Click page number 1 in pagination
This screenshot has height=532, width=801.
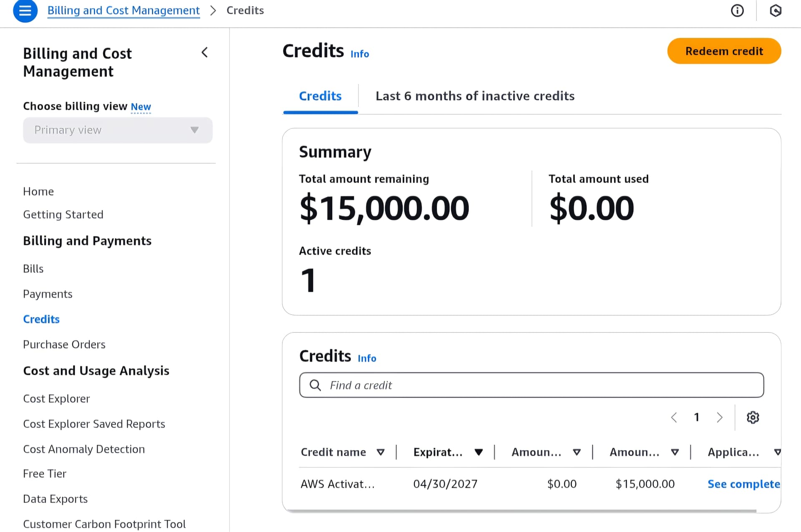(696, 417)
